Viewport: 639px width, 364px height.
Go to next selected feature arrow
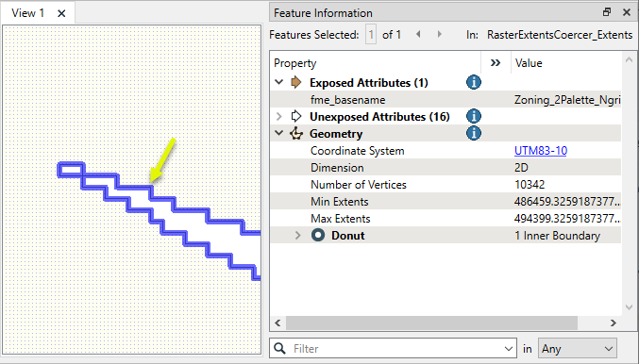tap(439, 34)
